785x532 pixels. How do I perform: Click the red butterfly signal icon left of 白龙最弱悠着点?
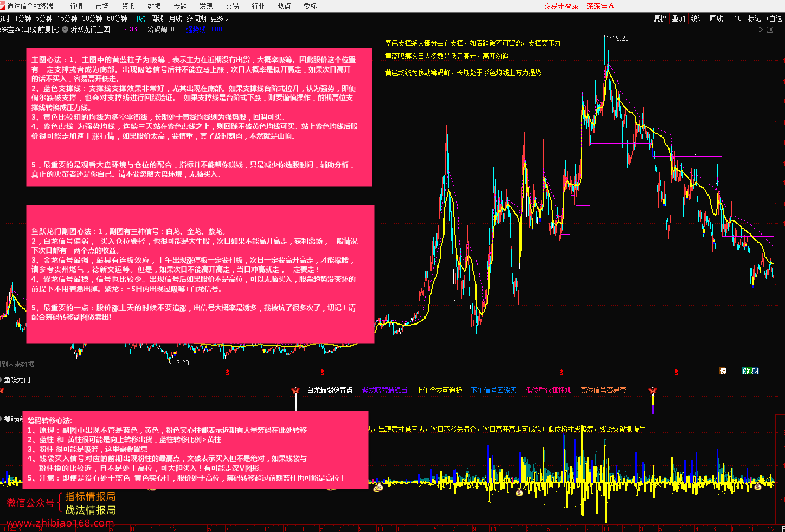coord(295,391)
